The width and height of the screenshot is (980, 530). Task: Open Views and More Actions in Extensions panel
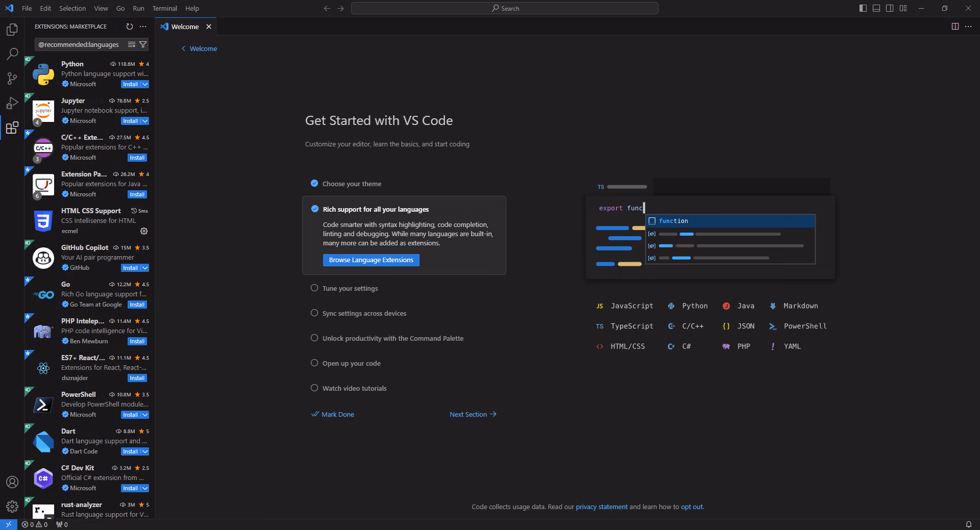143,27
